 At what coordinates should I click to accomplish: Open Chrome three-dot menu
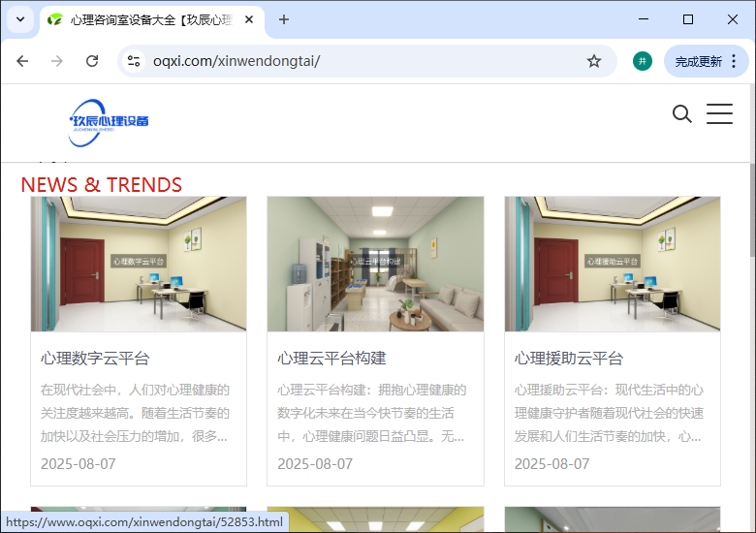click(734, 61)
